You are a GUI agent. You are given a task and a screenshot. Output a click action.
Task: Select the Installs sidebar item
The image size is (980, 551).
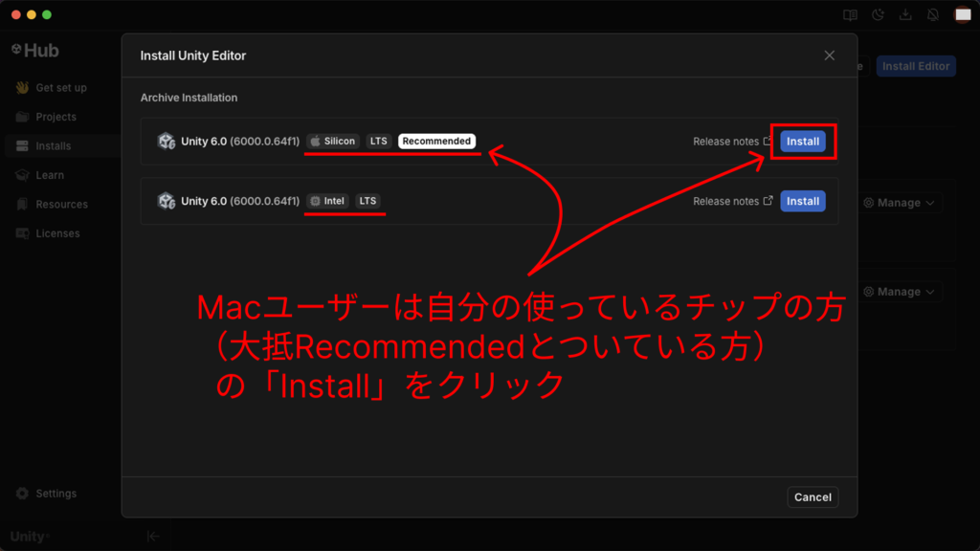(x=54, y=146)
